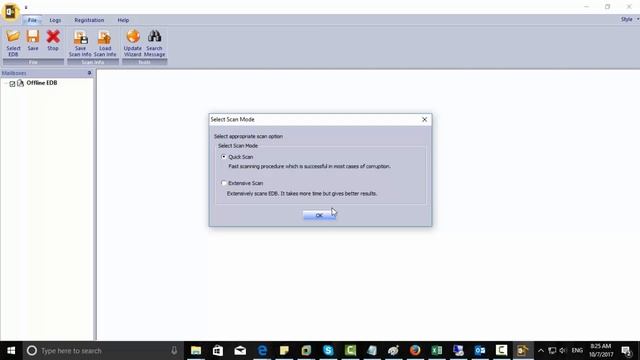Open Skype from taskbar
The width and height of the screenshot is (640, 360).
(328, 350)
